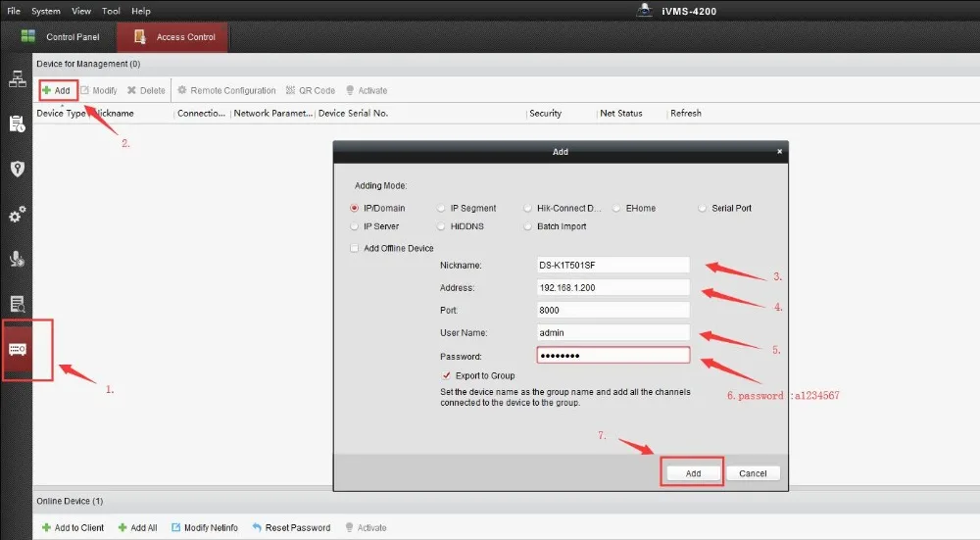Click Add All for online devices
980x540 pixels.
pyautogui.click(x=137, y=527)
